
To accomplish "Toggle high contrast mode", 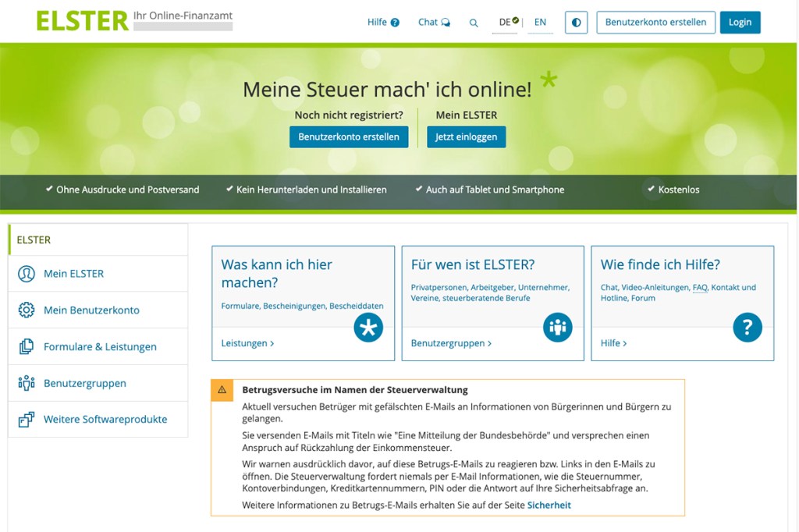I will 577,23.
